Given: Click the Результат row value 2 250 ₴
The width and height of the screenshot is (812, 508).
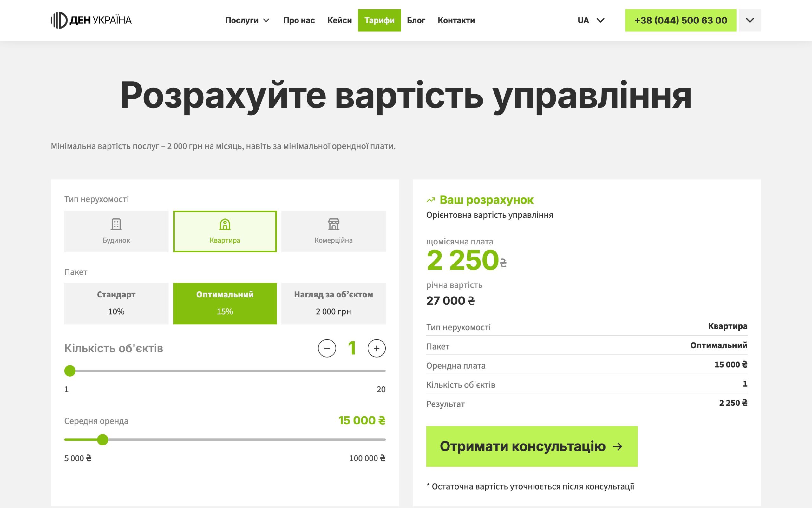Looking at the screenshot, I should point(733,403).
